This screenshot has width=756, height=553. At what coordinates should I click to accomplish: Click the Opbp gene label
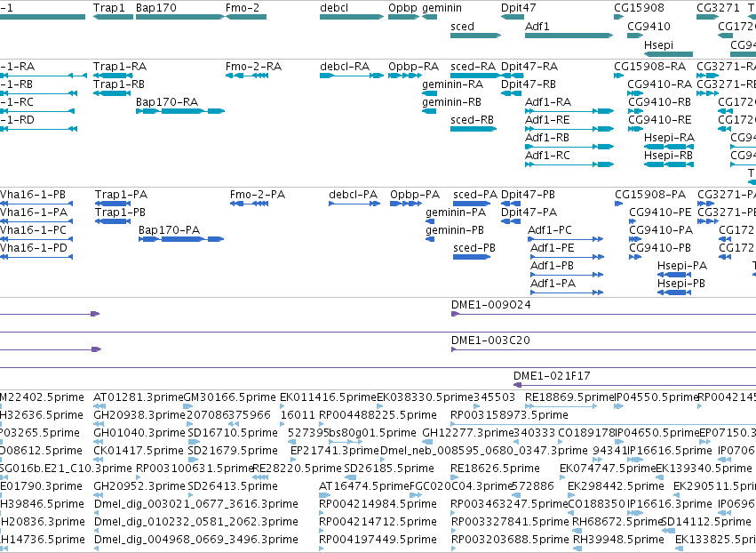[x=402, y=8]
